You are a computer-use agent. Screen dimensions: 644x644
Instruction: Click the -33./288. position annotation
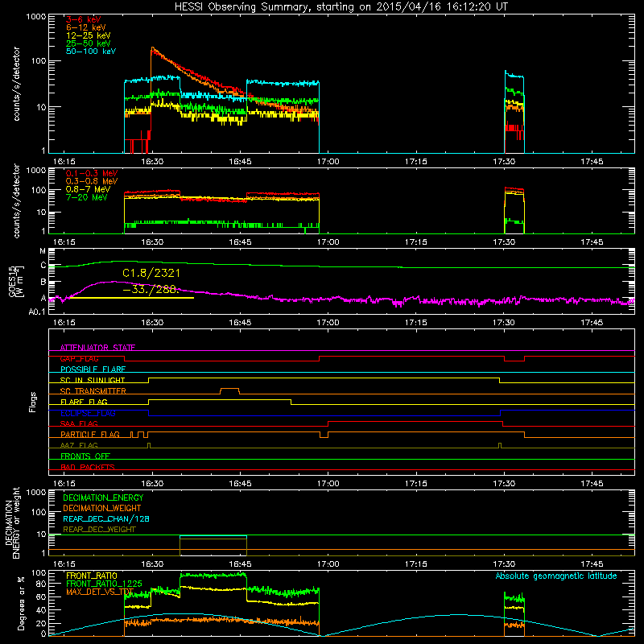[151, 290]
